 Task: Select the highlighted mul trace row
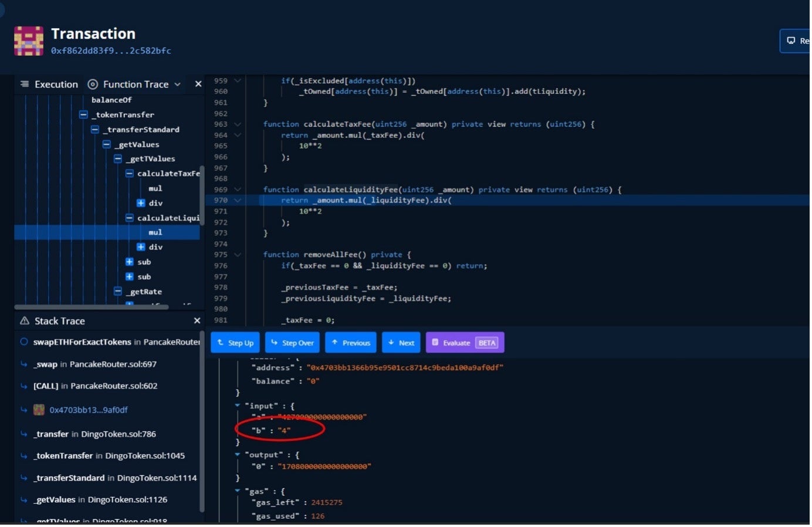coord(107,232)
